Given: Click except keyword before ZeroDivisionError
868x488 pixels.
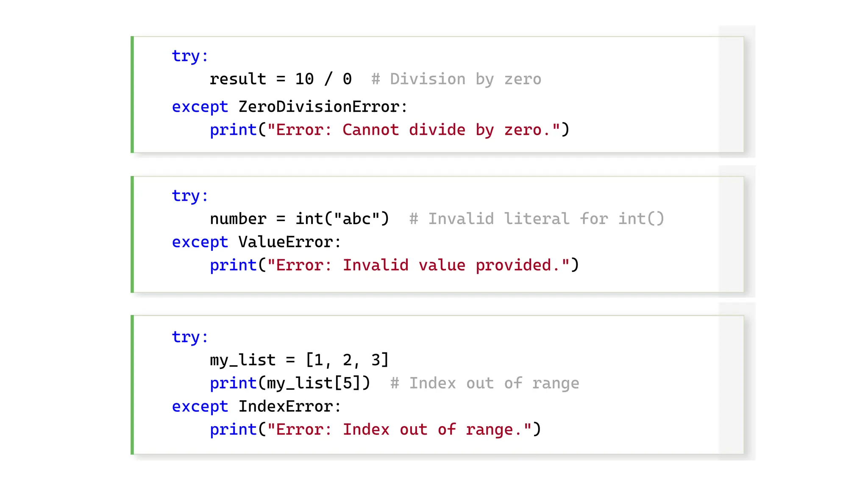Looking at the screenshot, I should tap(200, 106).
